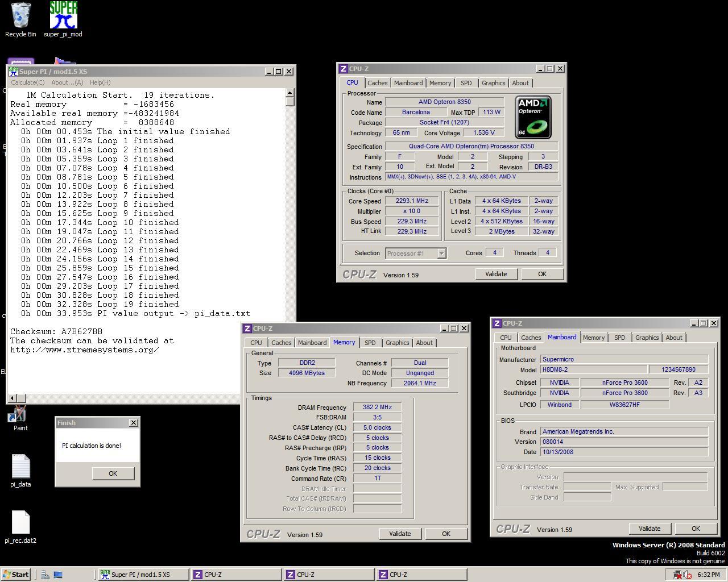The height and width of the screenshot is (582, 728).
Task: Open About tab in CPU-Z processor window
Action: [x=520, y=83]
